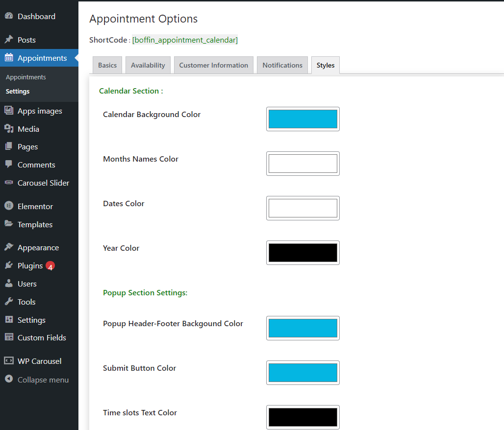504x430 pixels.
Task: Open the Plugins menu label
Action: click(30, 265)
